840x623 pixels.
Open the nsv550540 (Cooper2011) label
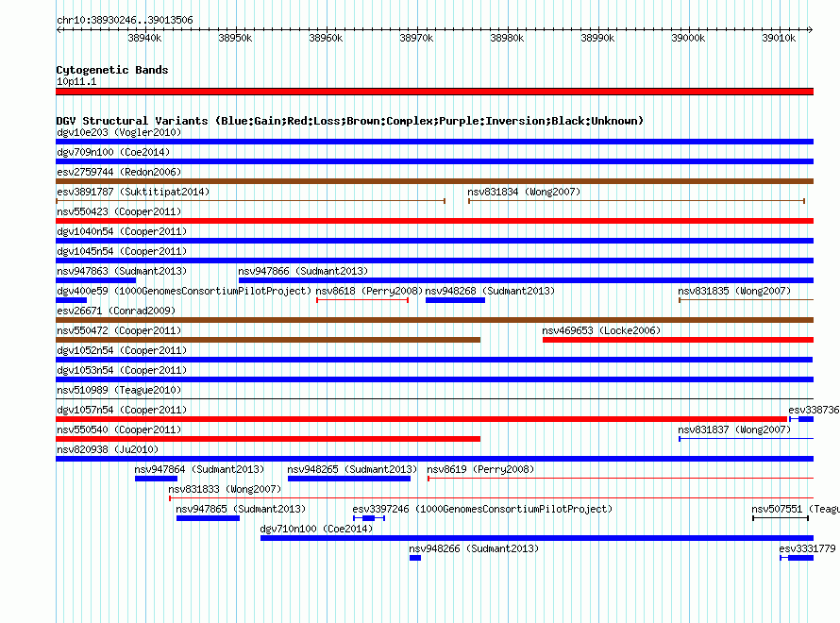(x=119, y=429)
